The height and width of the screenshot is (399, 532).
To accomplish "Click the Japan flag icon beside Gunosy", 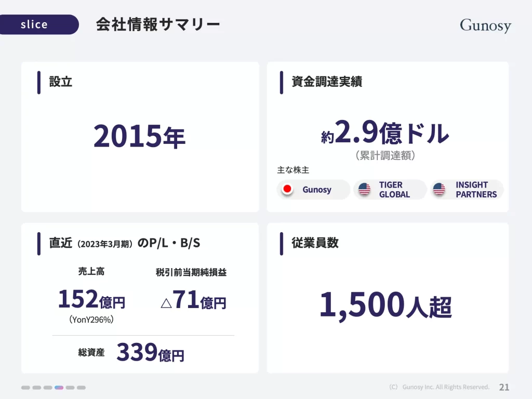I will tap(287, 190).
